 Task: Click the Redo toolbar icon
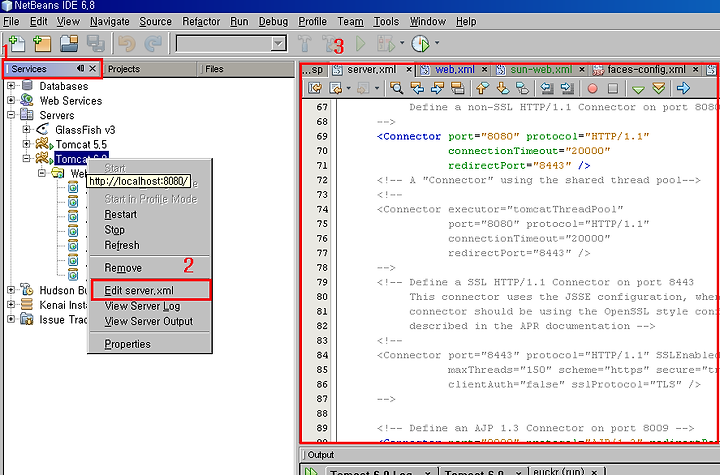coord(153,44)
